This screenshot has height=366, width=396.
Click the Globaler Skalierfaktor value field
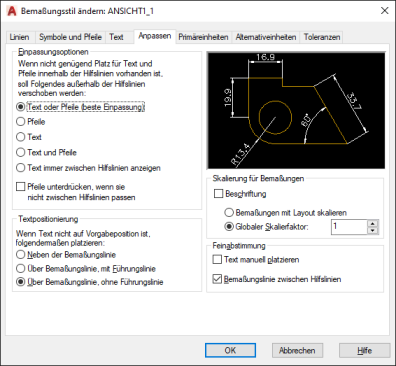point(349,227)
